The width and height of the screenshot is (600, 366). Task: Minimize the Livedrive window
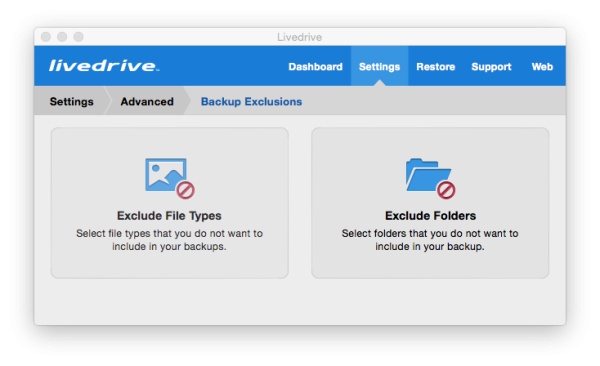(x=62, y=37)
